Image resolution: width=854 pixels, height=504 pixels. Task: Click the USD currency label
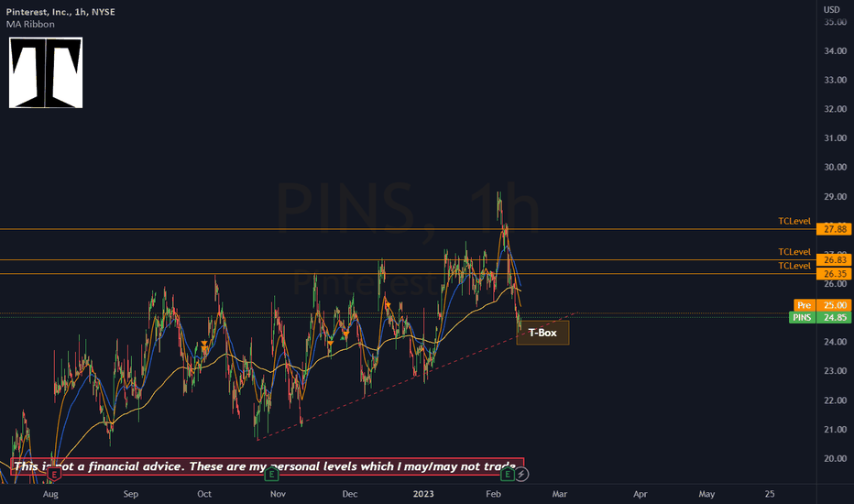tap(832, 9)
